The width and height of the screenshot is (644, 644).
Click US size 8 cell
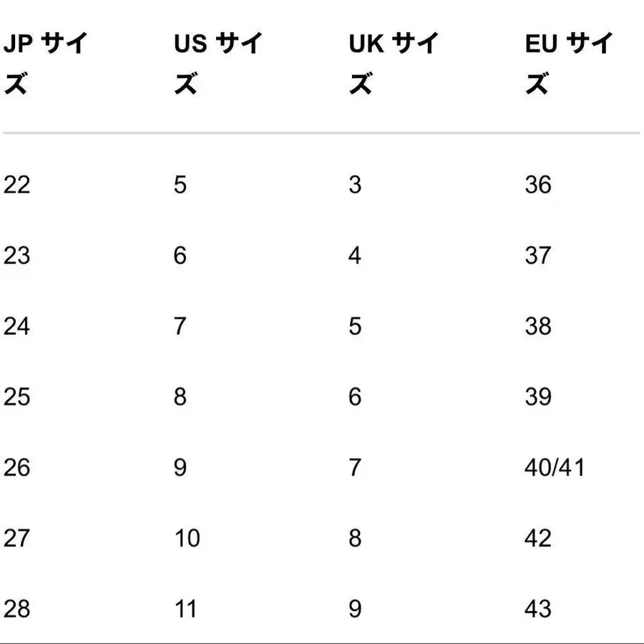coord(180,397)
